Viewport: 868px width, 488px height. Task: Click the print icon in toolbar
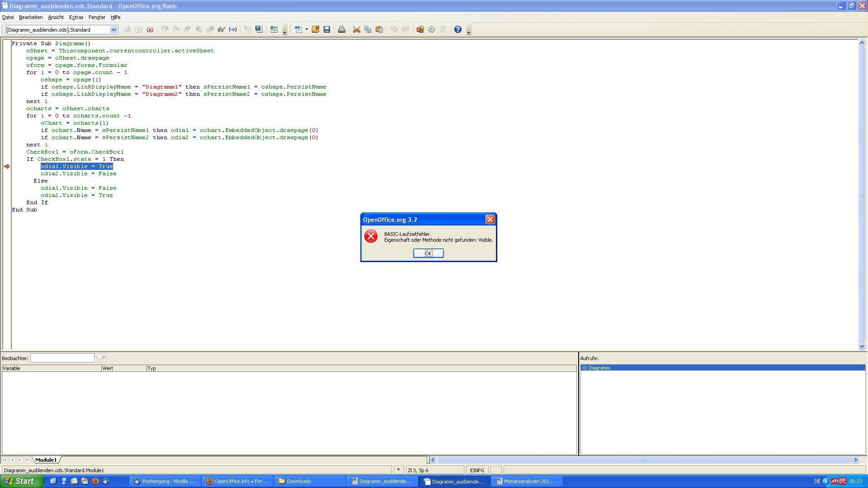pyautogui.click(x=342, y=30)
